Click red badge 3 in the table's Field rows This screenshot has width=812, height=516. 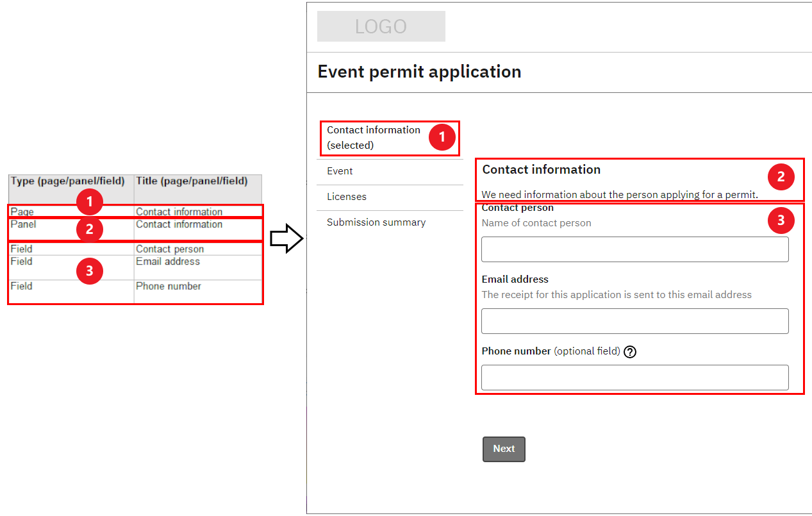[x=90, y=271]
